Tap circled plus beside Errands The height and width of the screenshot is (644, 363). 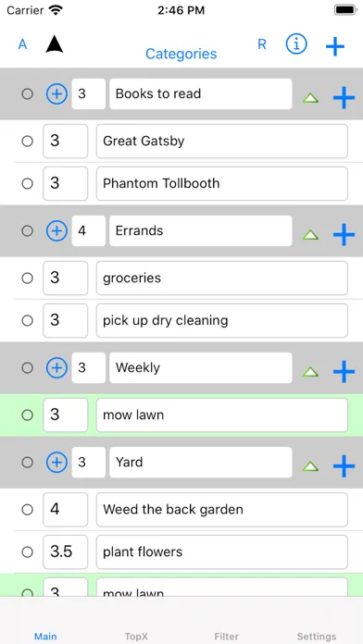pos(56,230)
